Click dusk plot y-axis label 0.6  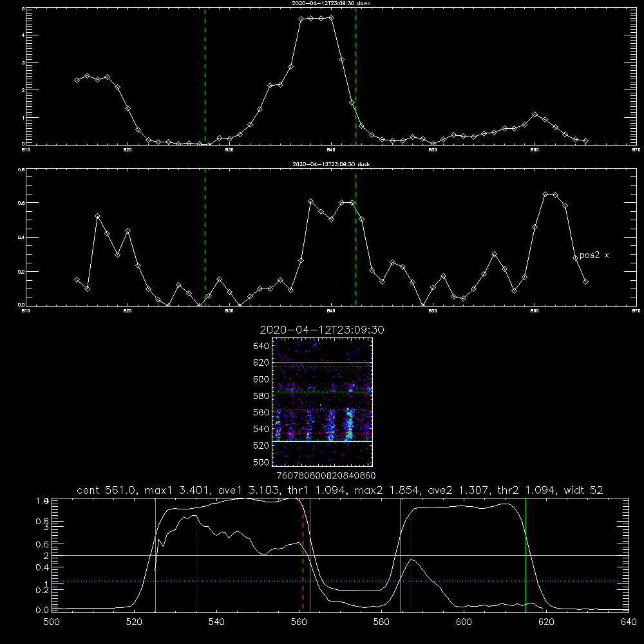tap(21, 203)
